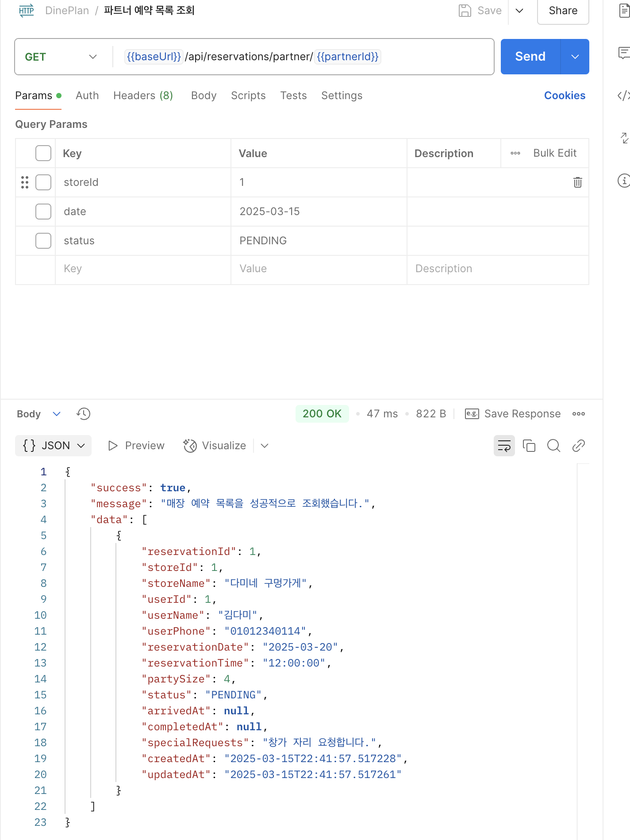The height and width of the screenshot is (840, 630).
Task: Open the JSON format dropdown
Action: tap(54, 446)
